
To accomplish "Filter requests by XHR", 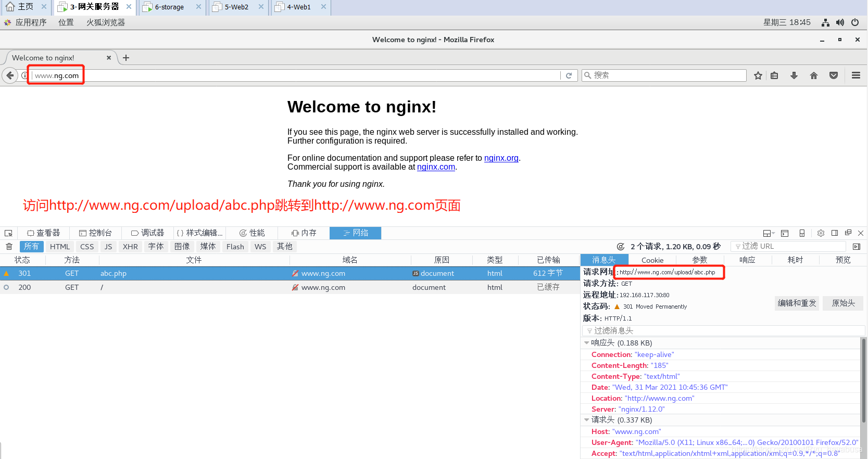I will coord(130,247).
